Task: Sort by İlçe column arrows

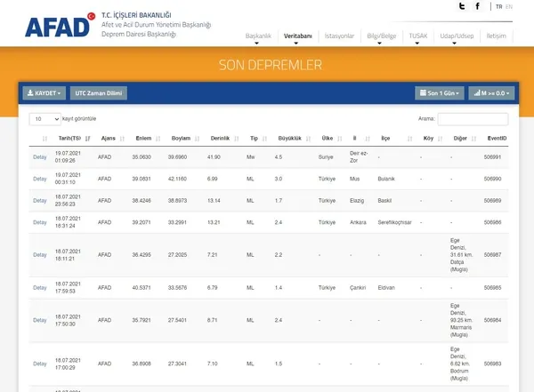Action: [x=409, y=139]
